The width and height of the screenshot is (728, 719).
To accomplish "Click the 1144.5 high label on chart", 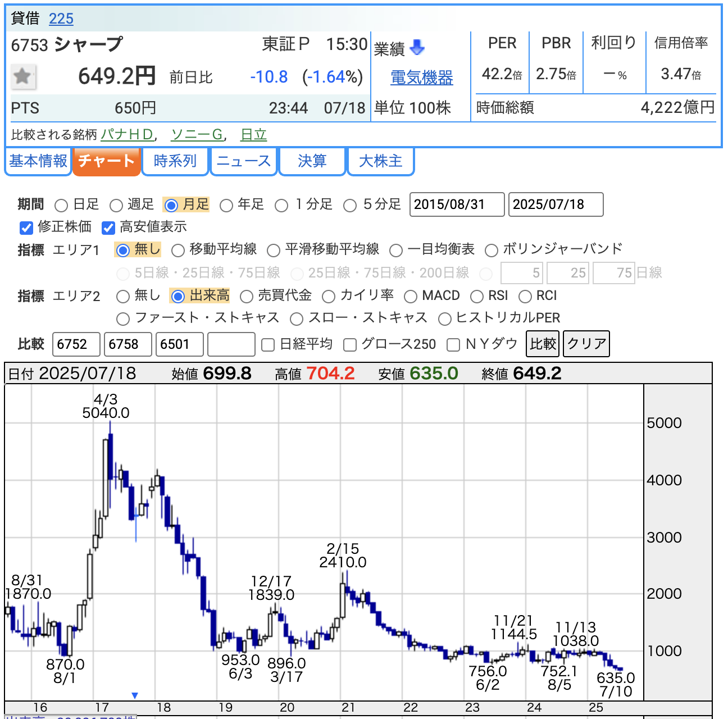I will coord(514,634).
